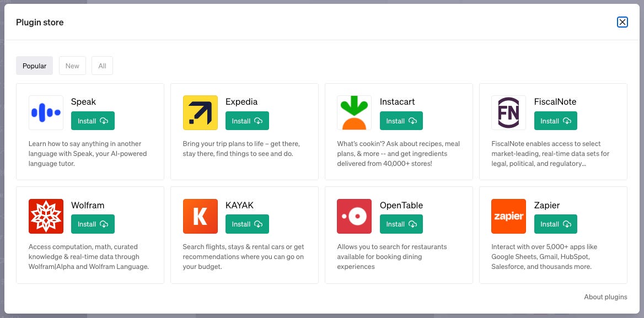Close the Plugin store dialog
644x318 pixels.
tap(622, 22)
